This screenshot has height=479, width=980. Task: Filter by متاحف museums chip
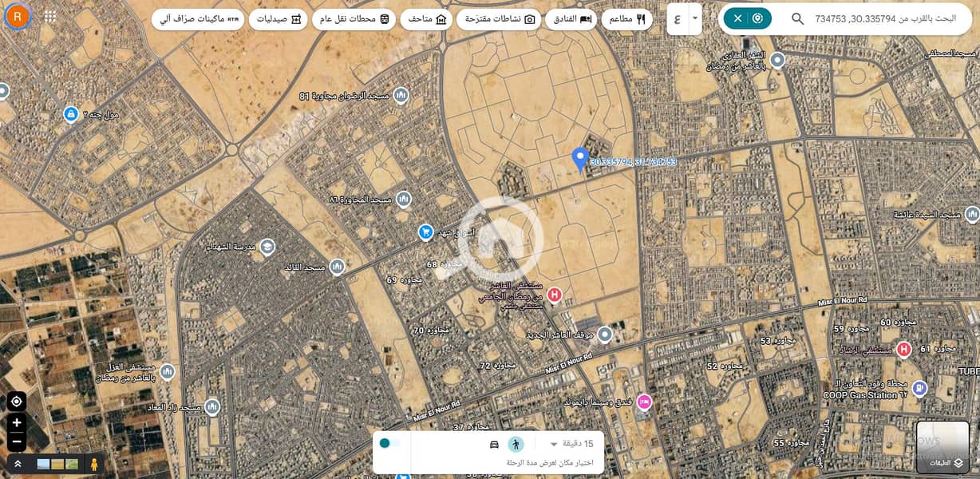[427, 19]
